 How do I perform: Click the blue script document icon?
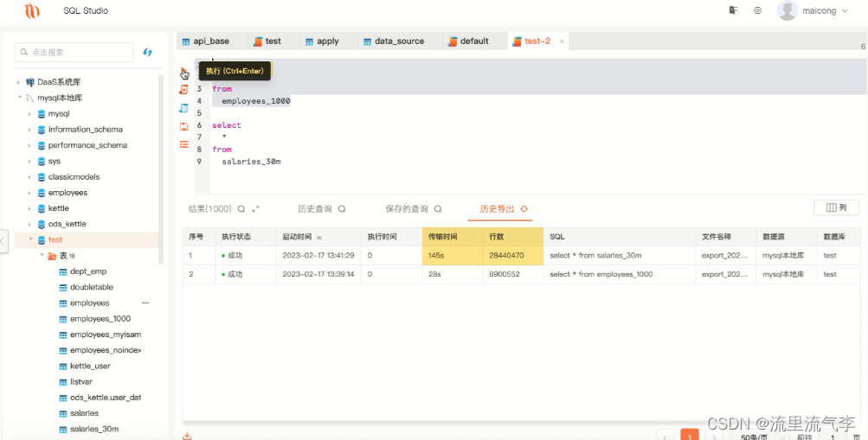[x=183, y=108]
